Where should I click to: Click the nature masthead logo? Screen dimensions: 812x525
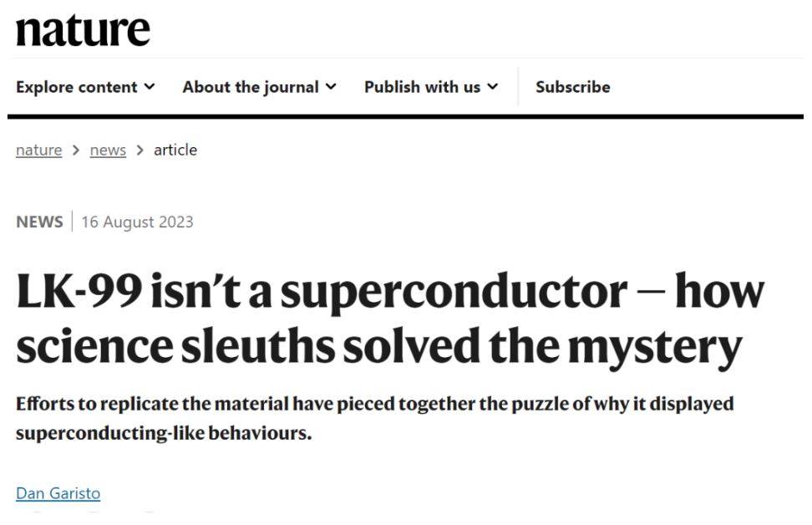coord(84,29)
